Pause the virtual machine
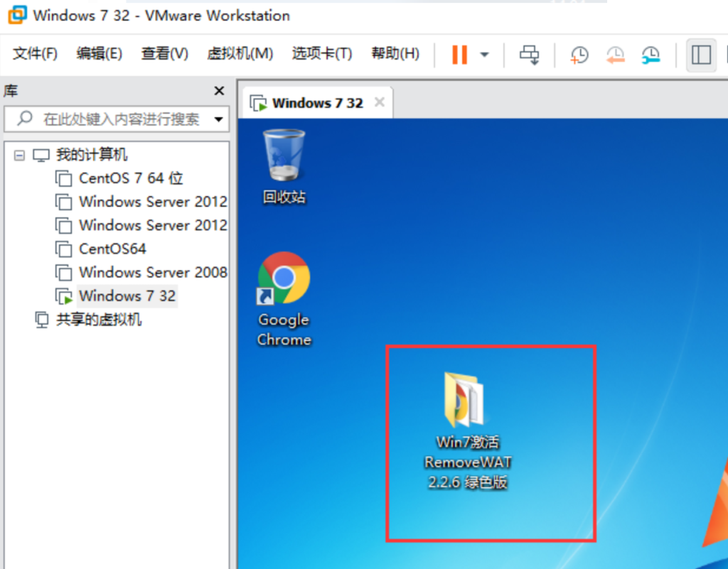The image size is (728, 569). pos(459,54)
